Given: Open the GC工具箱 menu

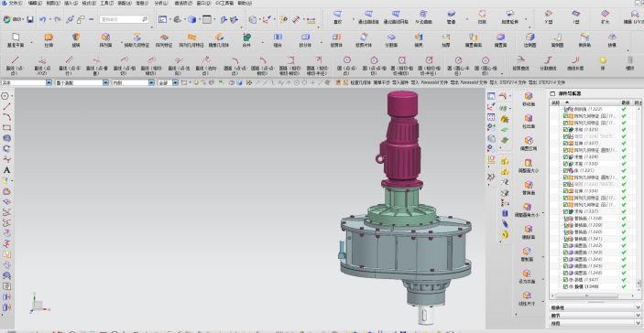Looking at the screenshot, I should pos(224,3).
